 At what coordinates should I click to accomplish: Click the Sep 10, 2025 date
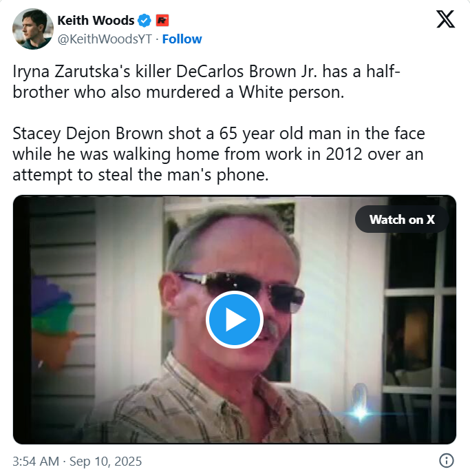coord(105,461)
